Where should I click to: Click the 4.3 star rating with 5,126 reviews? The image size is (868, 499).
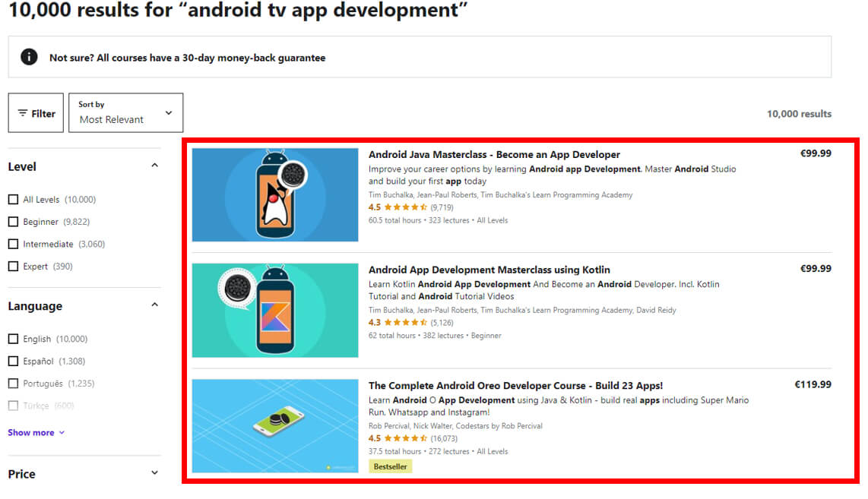[x=410, y=323]
